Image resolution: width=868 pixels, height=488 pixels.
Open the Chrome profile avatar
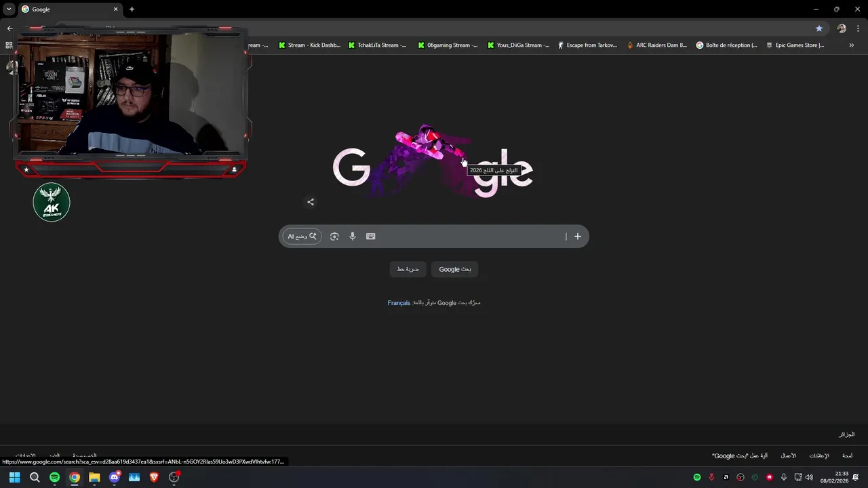point(842,28)
